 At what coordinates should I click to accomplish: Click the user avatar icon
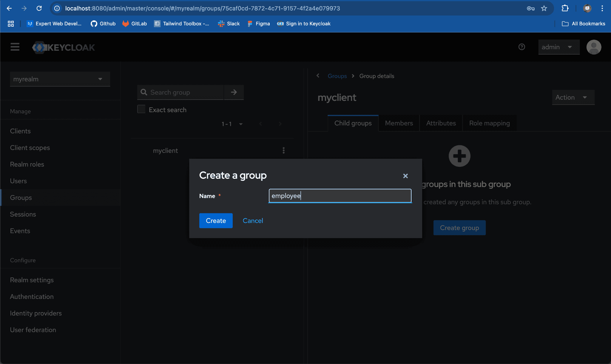pos(593,47)
